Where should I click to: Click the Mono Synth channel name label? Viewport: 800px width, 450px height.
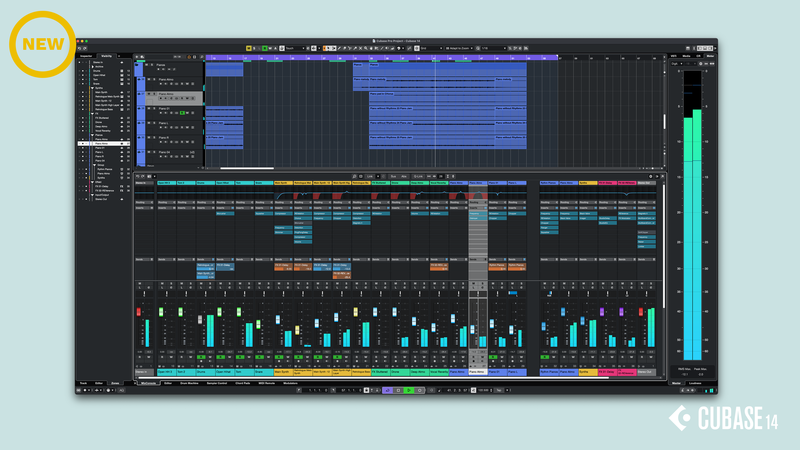282,371
